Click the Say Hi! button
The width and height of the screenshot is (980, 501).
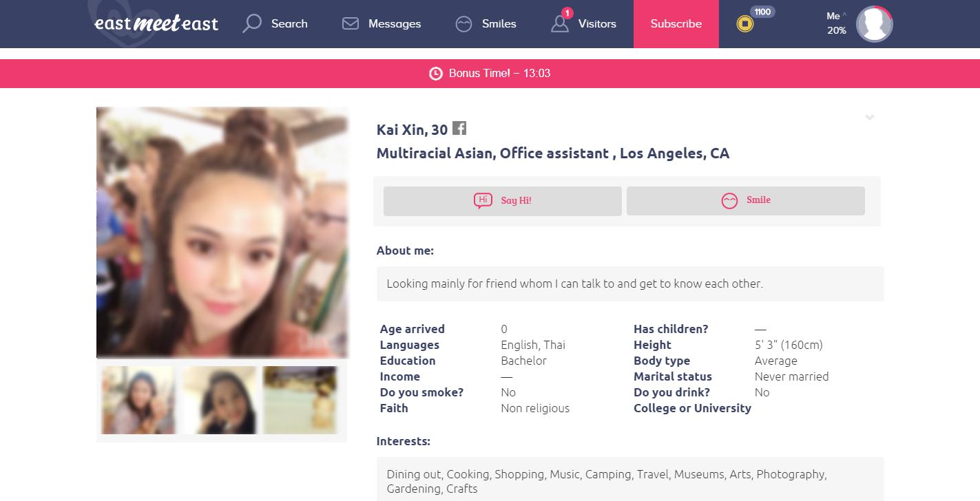point(503,201)
